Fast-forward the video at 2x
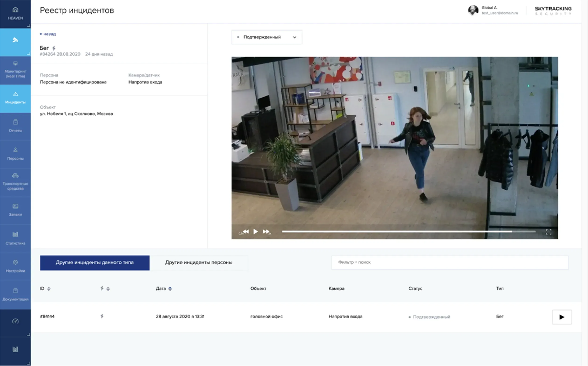Viewport: 588px width, 366px height. 266,232
